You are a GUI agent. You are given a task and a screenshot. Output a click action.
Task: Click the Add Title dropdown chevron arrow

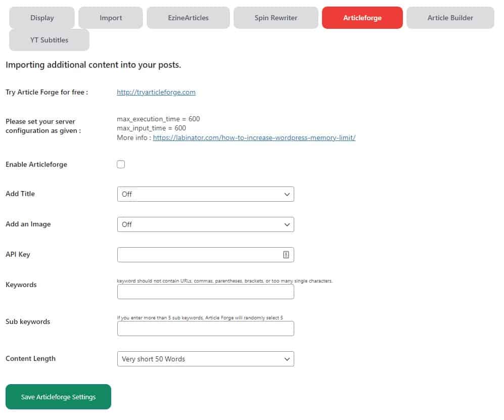point(287,194)
